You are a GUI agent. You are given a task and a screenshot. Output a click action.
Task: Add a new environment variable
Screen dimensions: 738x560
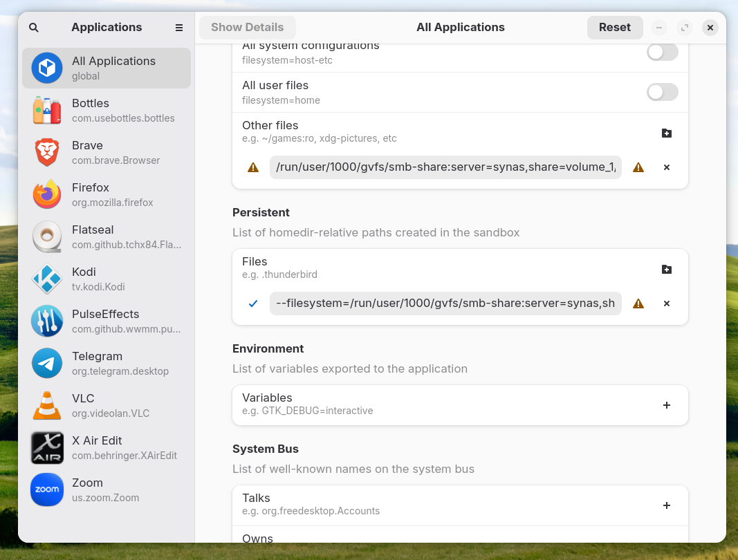point(666,405)
